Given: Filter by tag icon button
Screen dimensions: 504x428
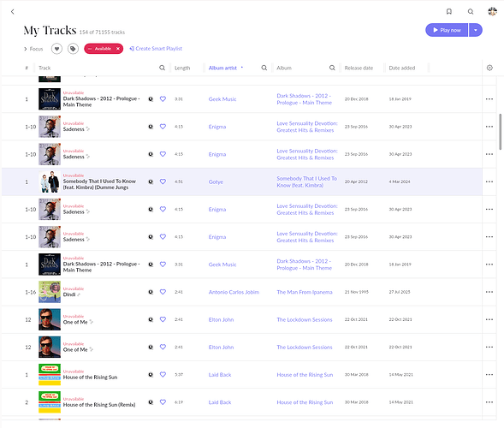Looking at the screenshot, I should pos(73,49).
